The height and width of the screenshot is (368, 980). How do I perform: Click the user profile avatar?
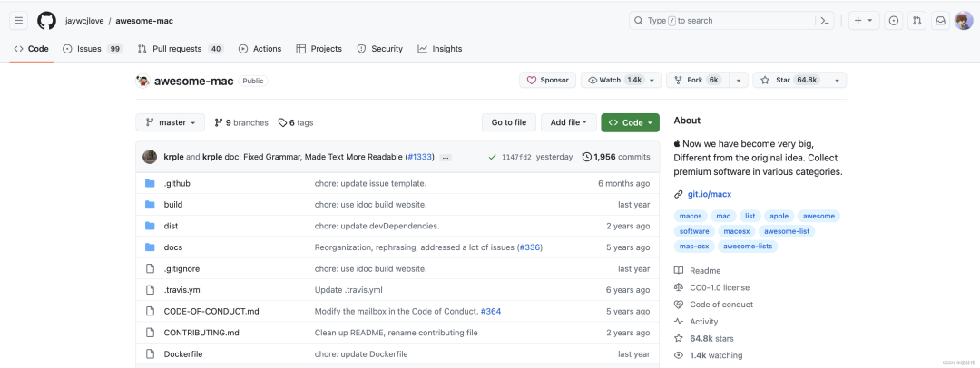point(964,21)
